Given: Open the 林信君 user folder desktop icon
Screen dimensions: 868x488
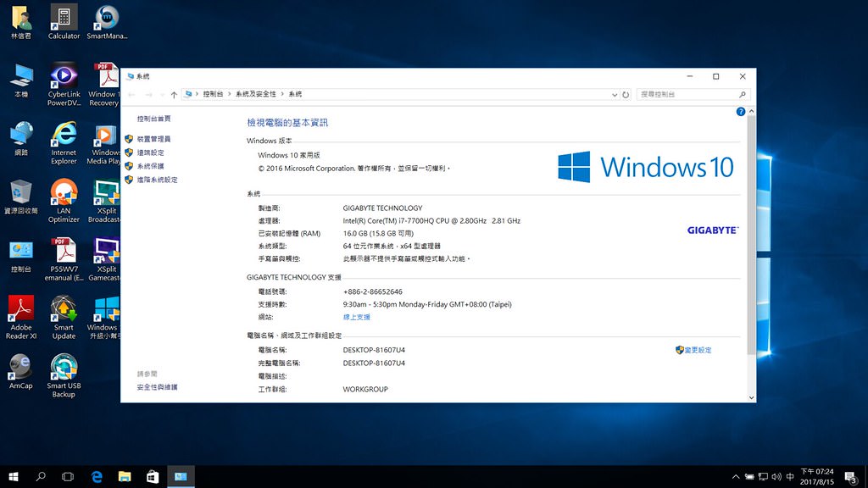Looking at the screenshot, I should point(21,22).
